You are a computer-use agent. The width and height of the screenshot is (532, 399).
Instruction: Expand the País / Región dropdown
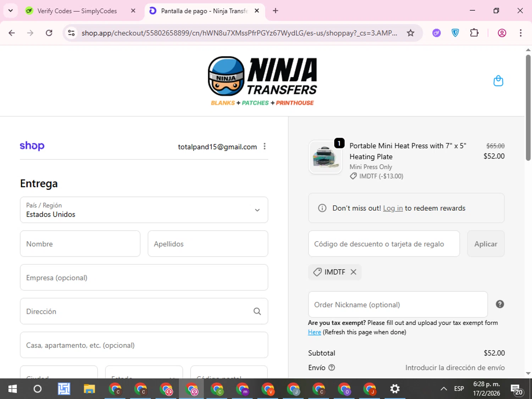[144, 210]
